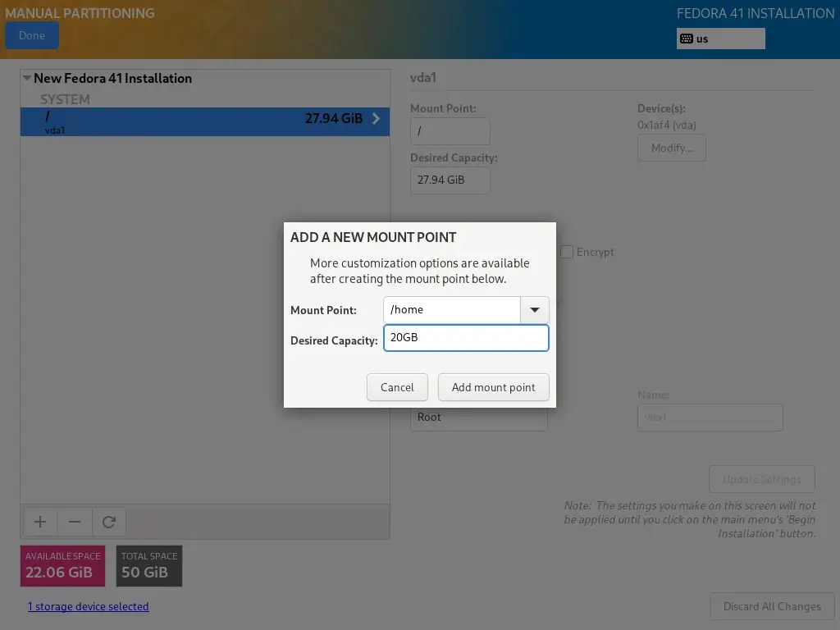Click the arrow on the root partition row

pos(376,118)
